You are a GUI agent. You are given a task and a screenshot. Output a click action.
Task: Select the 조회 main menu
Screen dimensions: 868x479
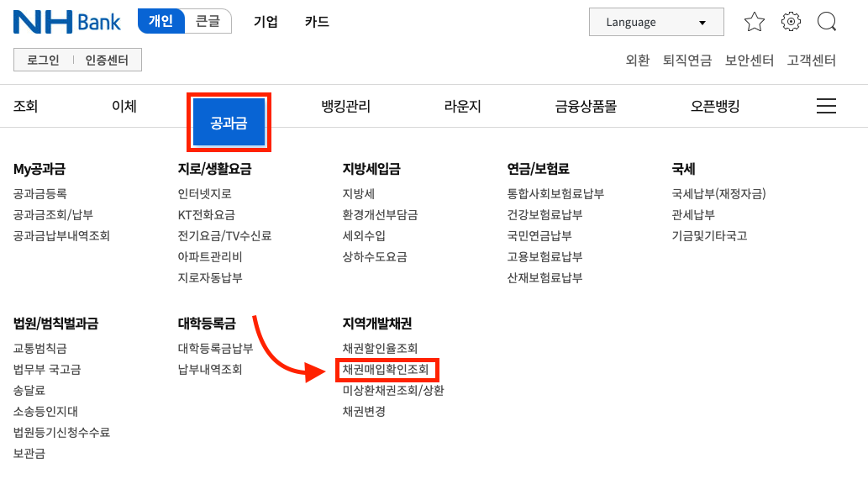pos(25,106)
